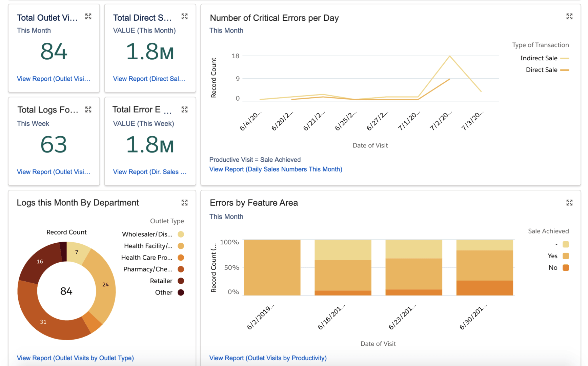588x366 pixels.
Task: Expand the Critical Errors per Day chart
Action: (569, 17)
